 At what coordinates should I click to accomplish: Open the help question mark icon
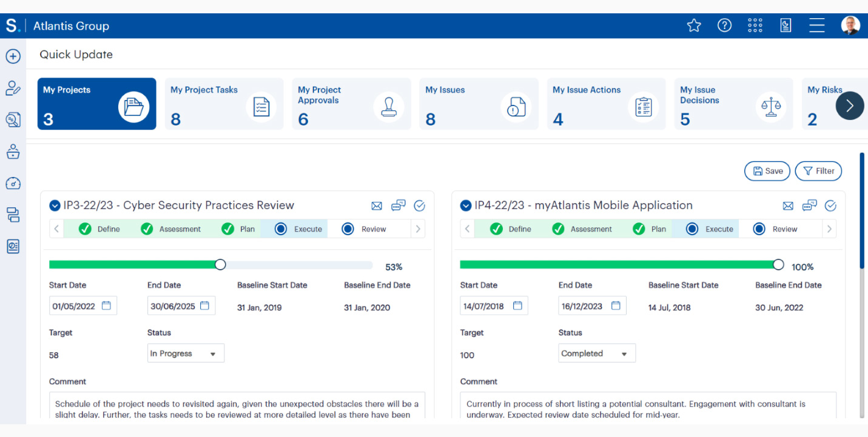(724, 25)
